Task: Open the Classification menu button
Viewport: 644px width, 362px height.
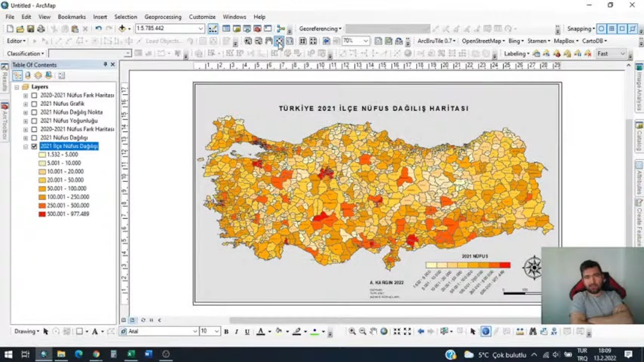Action: click(x=25, y=53)
